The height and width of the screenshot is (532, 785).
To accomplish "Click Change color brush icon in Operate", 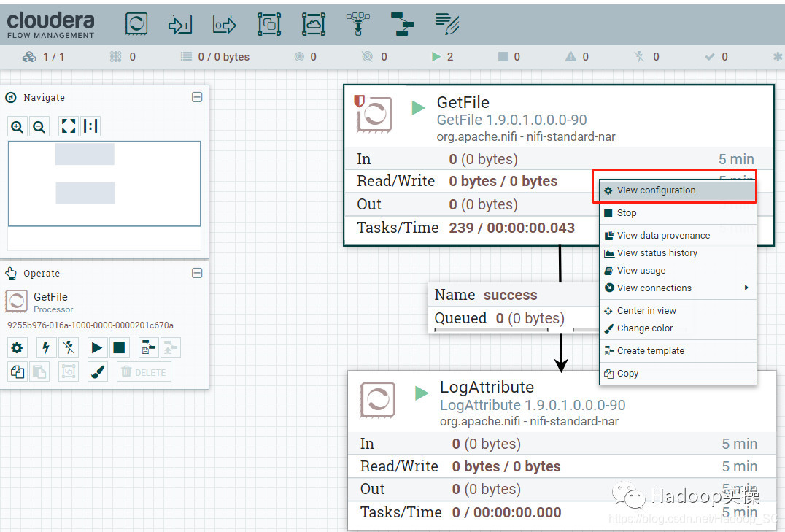I will pyautogui.click(x=98, y=372).
